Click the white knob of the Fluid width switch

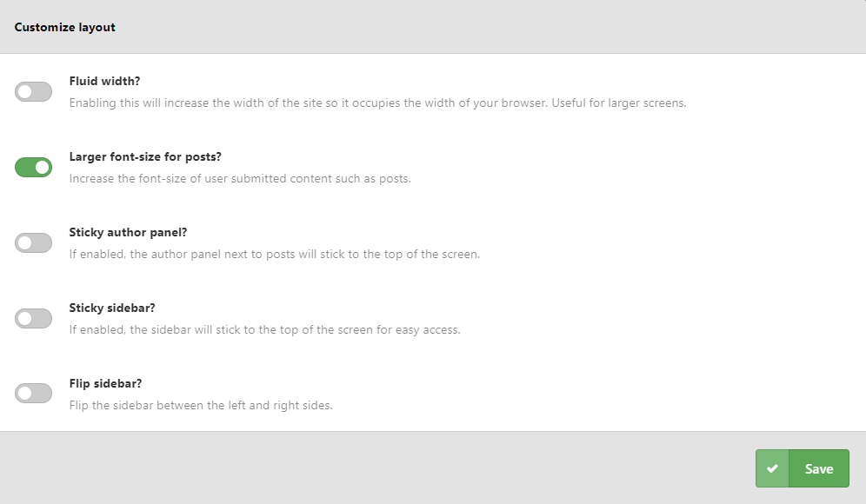tap(24, 91)
